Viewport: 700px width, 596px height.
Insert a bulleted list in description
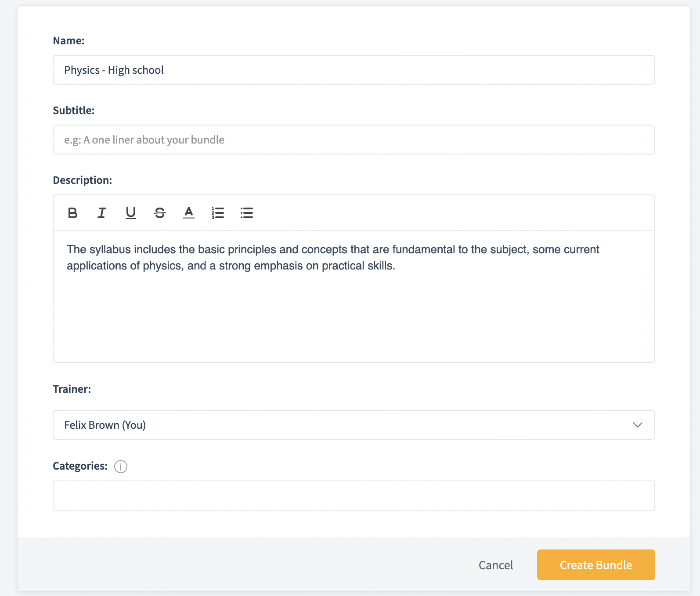coord(247,213)
